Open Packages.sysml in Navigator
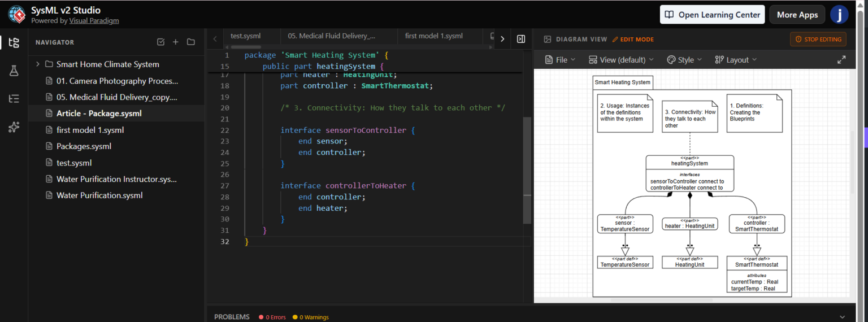Viewport: 868px width, 322px height. (x=116, y=146)
